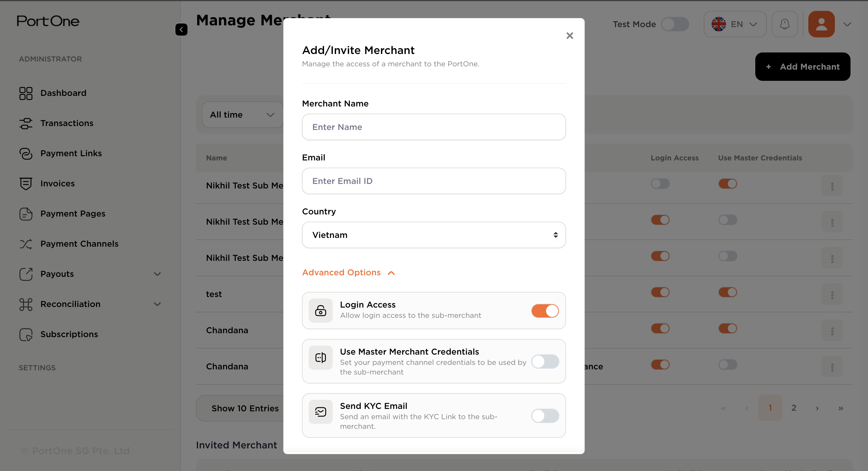868x471 pixels.
Task: Turn on Send KYC Email toggle
Action: [545, 416]
